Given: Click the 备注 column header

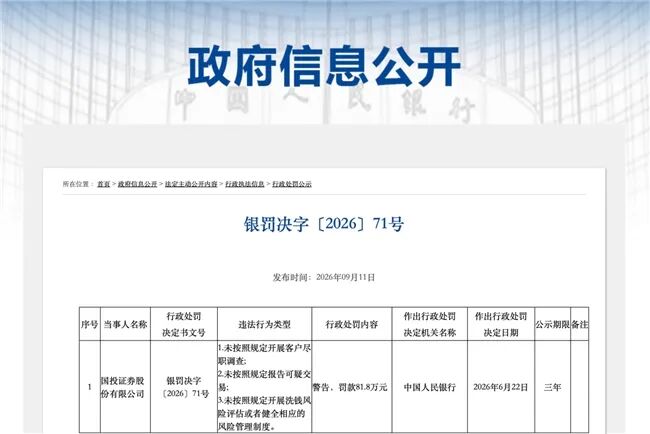Looking at the screenshot, I should [580, 324].
